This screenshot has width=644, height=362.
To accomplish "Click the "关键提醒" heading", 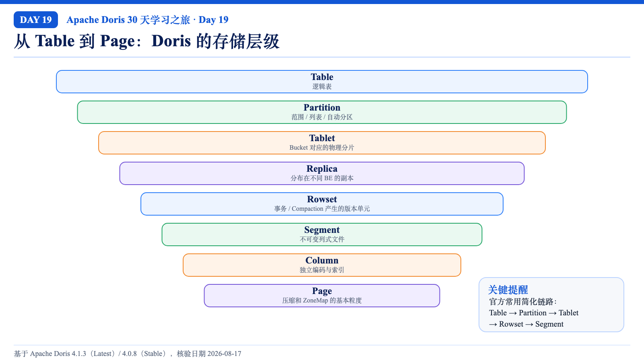I will coord(508,290).
